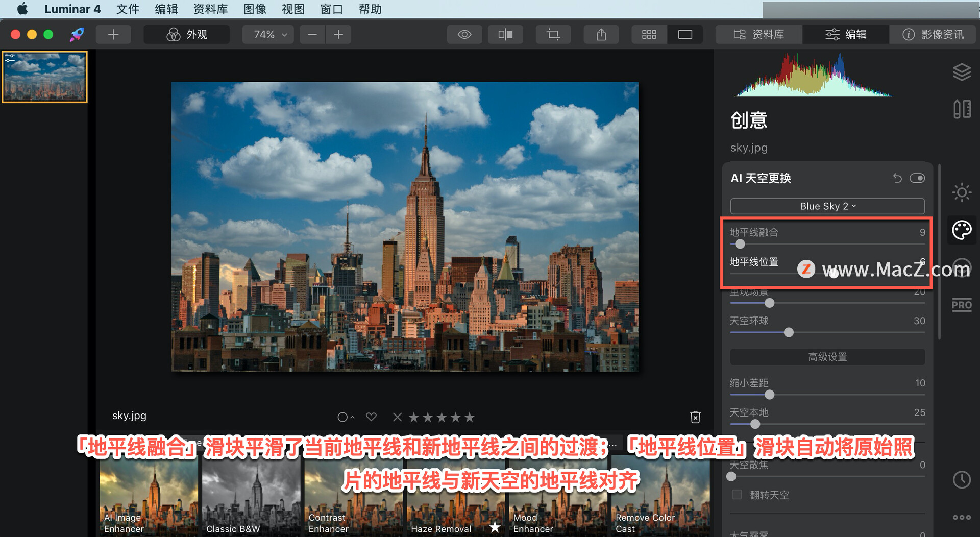Click the rocket quick edit icon
The width and height of the screenshot is (980, 537).
click(x=77, y=34)
